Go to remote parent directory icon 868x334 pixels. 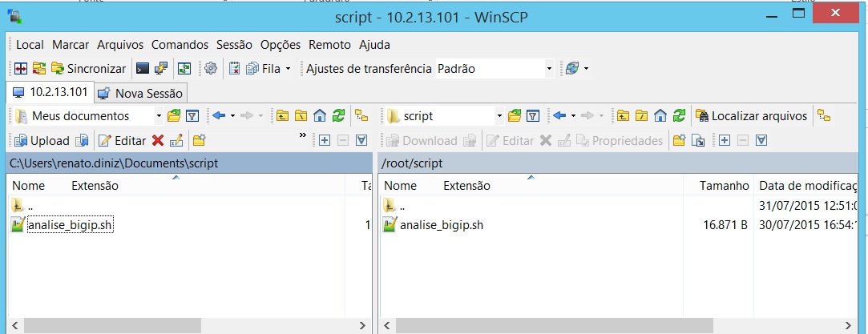[x=622, y=116]
